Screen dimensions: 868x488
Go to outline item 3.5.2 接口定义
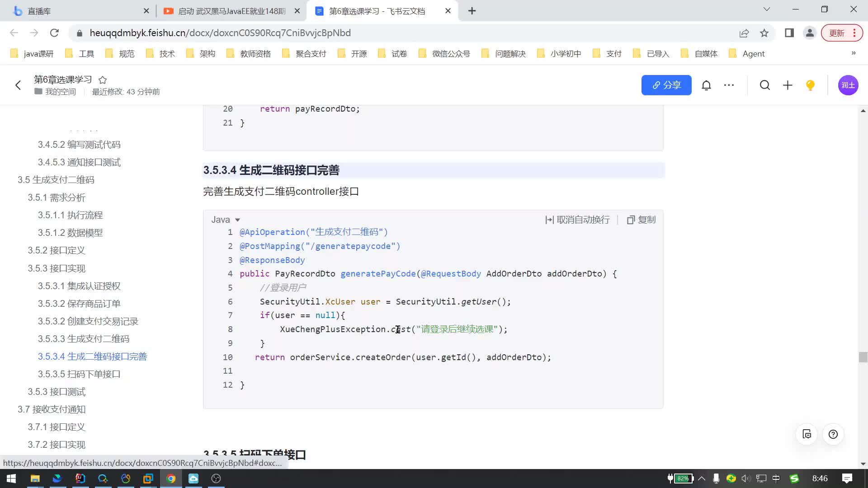(x=57, y=250)
